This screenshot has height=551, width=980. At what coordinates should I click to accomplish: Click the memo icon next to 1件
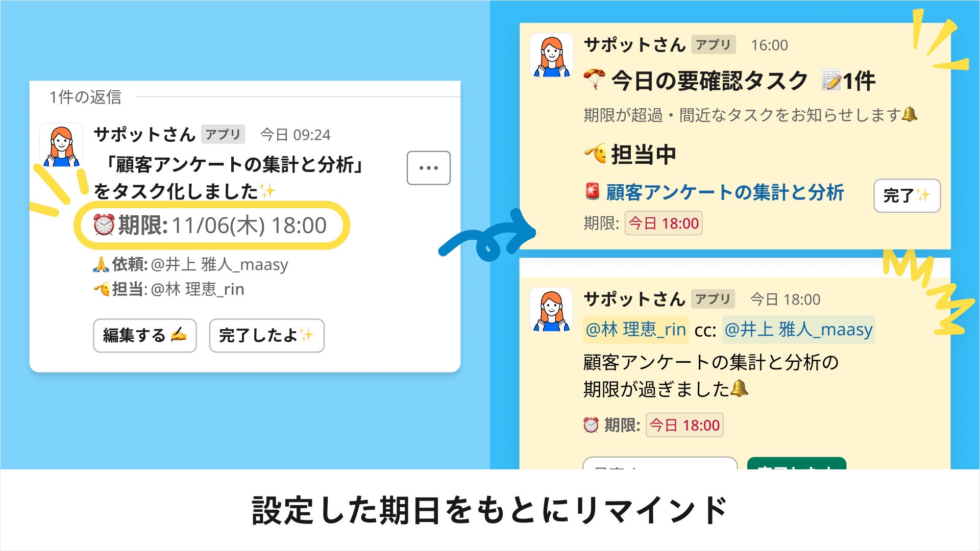[831, 81]
